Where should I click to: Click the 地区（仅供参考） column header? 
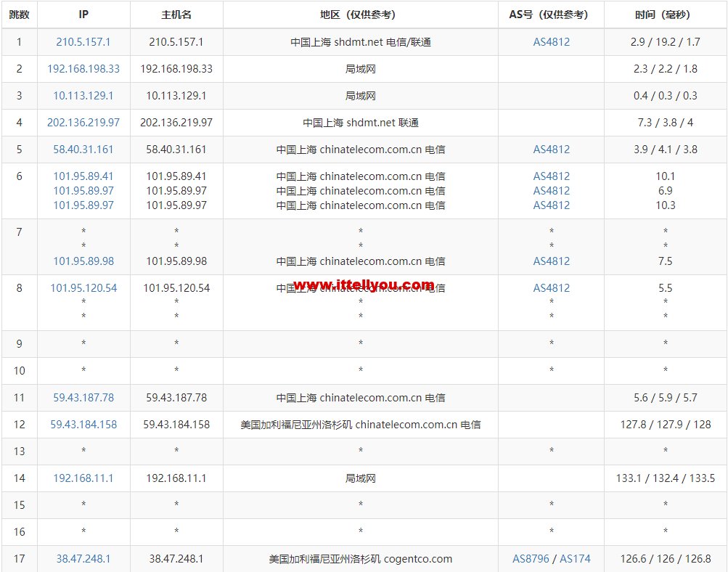360,15
